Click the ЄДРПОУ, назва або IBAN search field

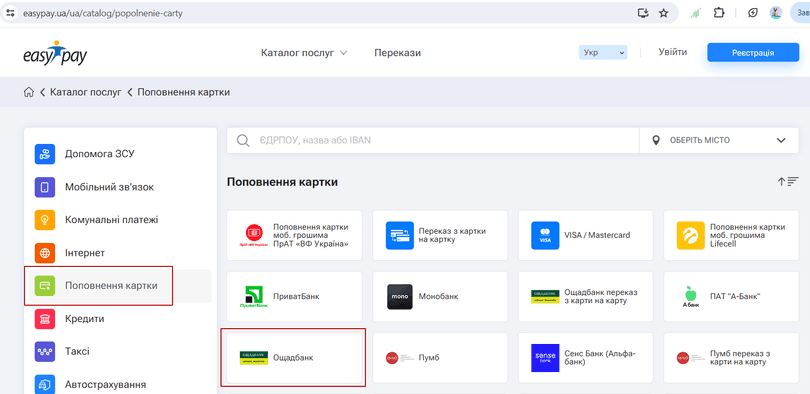pos(433,140)
